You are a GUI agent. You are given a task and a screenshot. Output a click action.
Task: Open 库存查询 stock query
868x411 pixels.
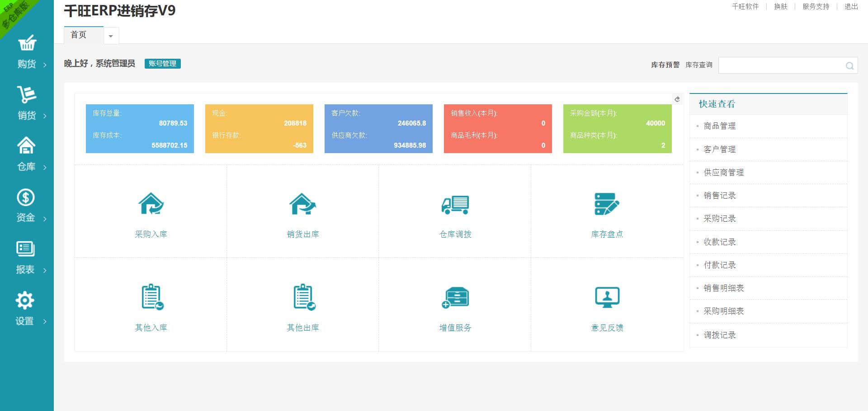click(699, 65)
